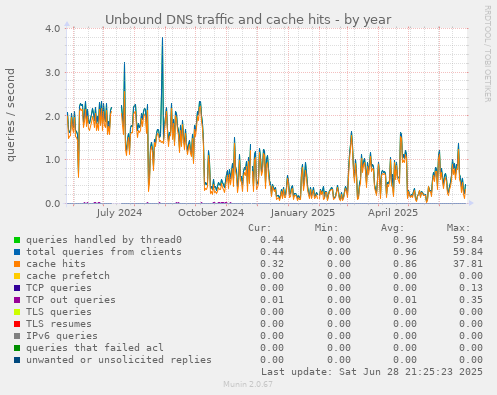This screenshot has height=395, width=497.
Task: Click the 'TLS resumes' legend label
Action: coord(59,324)
